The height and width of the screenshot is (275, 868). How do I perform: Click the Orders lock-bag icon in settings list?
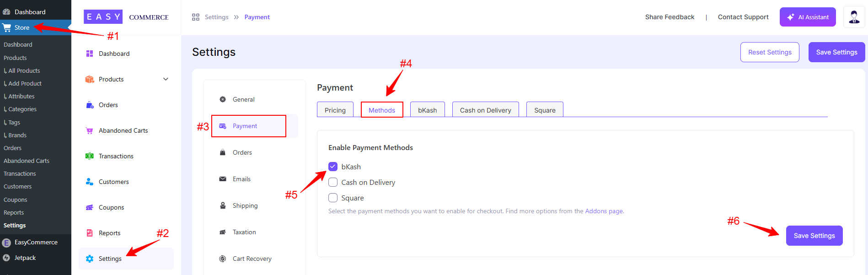click(223, 152)
